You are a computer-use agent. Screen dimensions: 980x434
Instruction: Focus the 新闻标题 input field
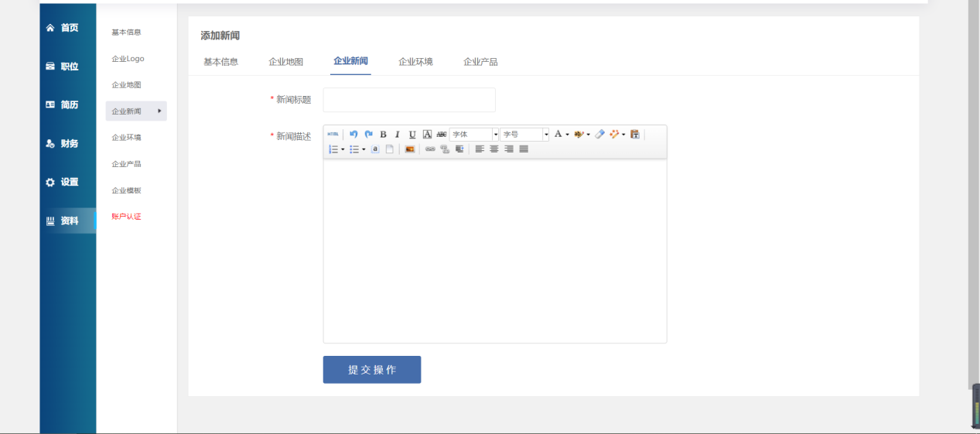coord(409,100)
